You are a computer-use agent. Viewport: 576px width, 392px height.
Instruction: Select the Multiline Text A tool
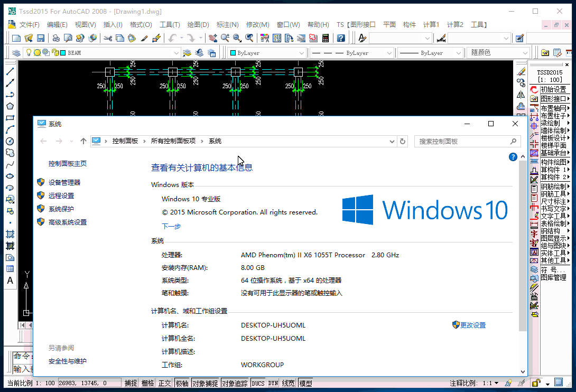click(x=10, y=281)
